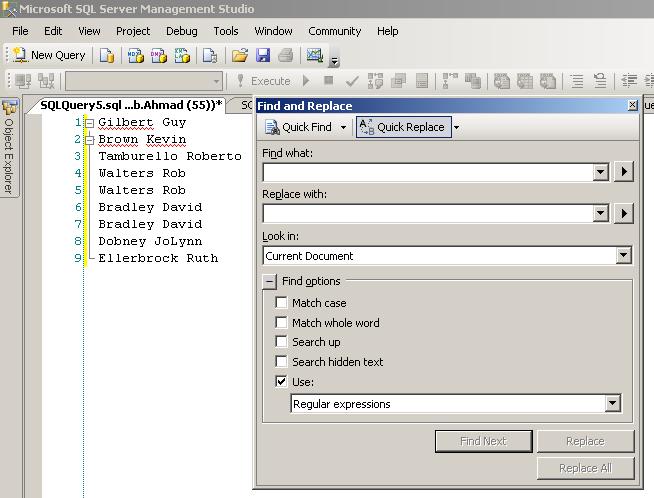The height and width of the screenshot is (498, 654).
Task: Click the Results to File icon
Action: coord(548,81)
